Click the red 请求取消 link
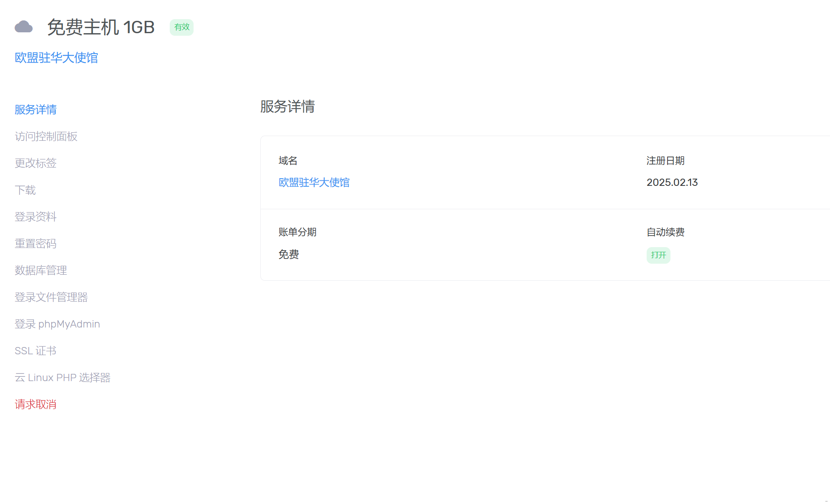The width and height of the screenshot is (830, 504). [36, 404]
